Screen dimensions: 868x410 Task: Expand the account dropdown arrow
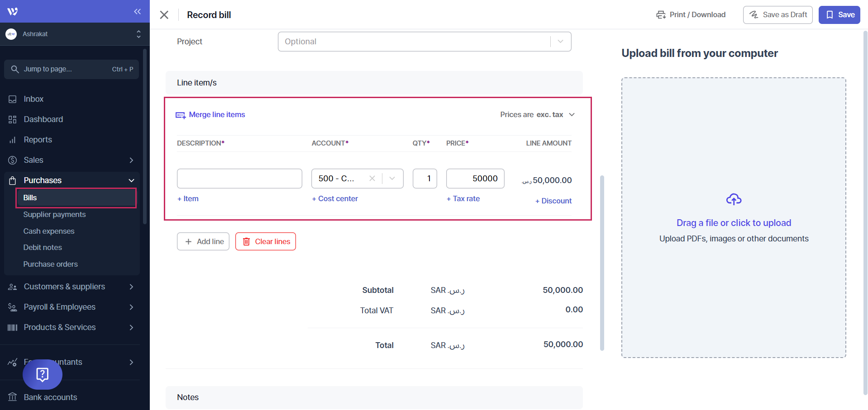tap(392, 179)
